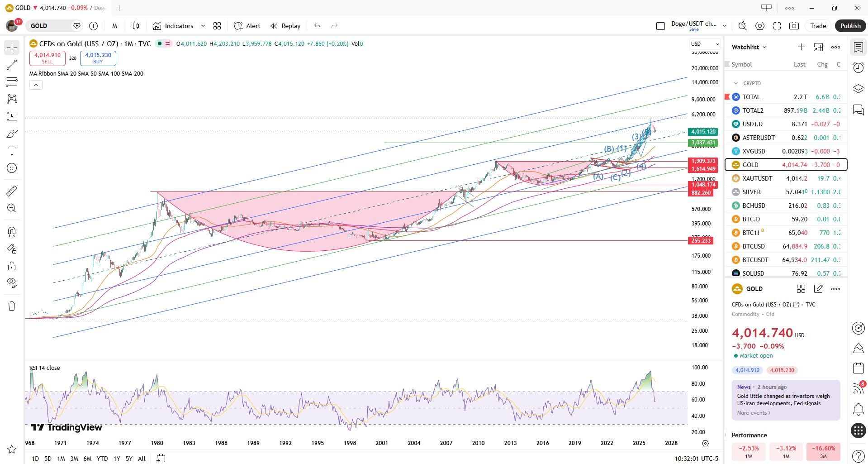Viewport: 868px width, 464px height.
Task: Open the calendar panel in right sidebar
Action: click(x=858, y=368)
